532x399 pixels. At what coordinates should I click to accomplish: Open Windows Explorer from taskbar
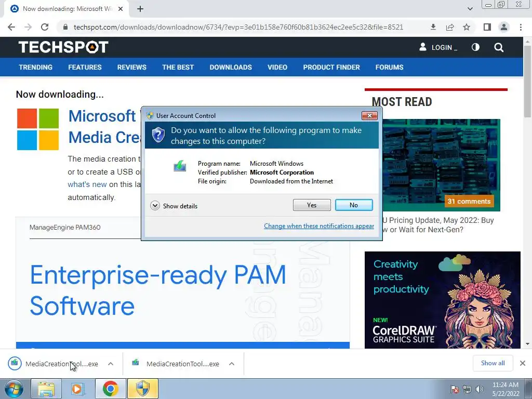(x=46, y=389)
